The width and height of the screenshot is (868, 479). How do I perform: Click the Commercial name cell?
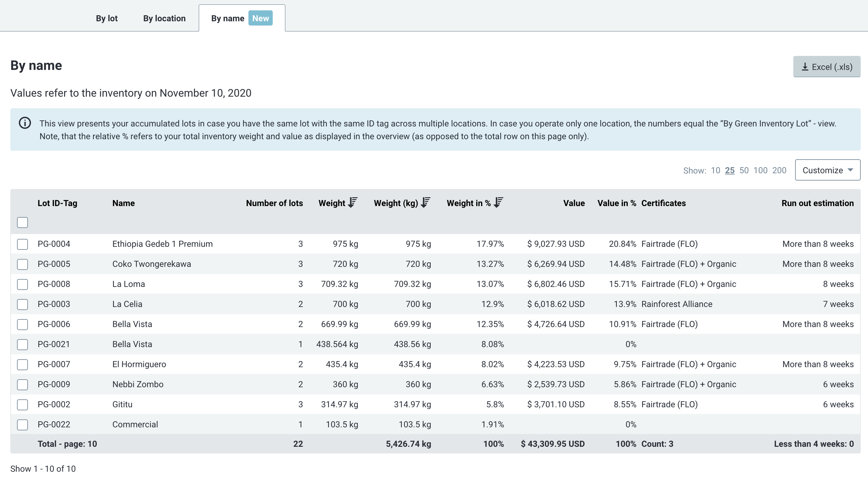pyautogui.click(x=135, y=424)
